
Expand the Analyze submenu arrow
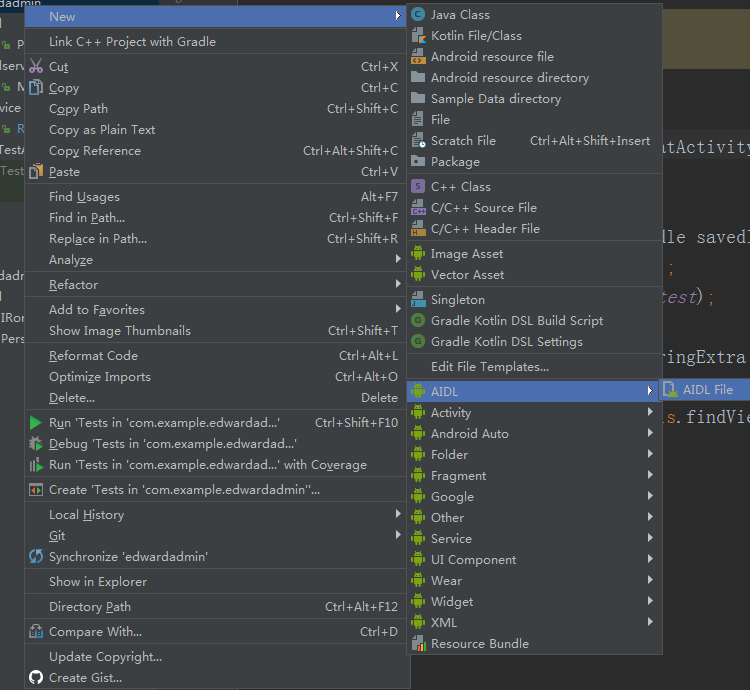click(398, 259)
